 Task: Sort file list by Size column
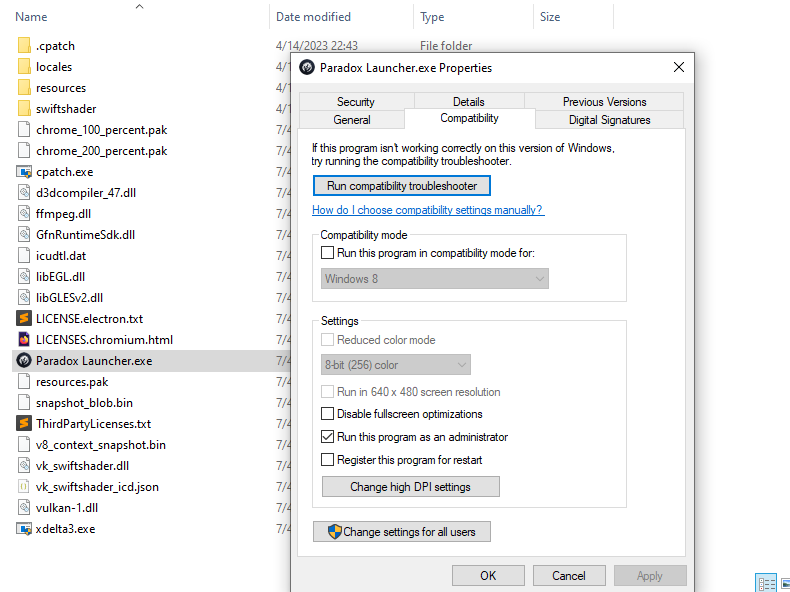(x=550, y=17)
